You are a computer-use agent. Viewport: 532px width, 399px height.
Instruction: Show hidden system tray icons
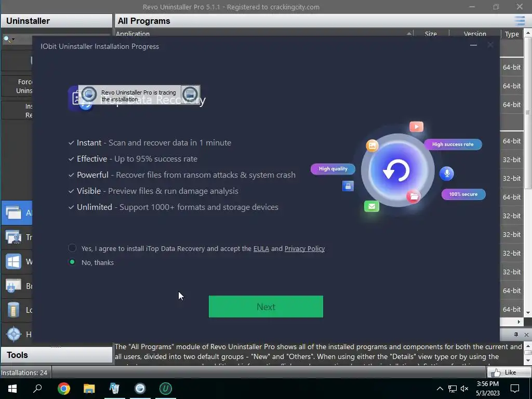[440, 389]
